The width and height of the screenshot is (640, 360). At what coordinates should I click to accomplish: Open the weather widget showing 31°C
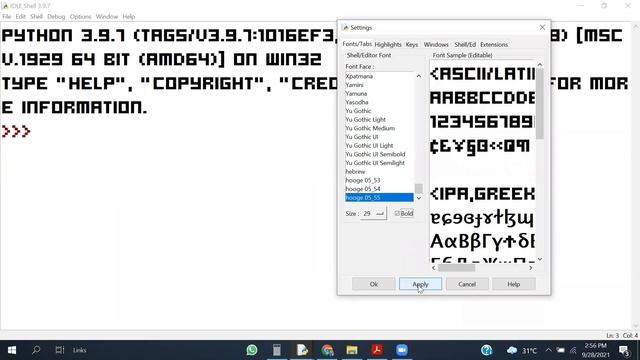[522, 350]
